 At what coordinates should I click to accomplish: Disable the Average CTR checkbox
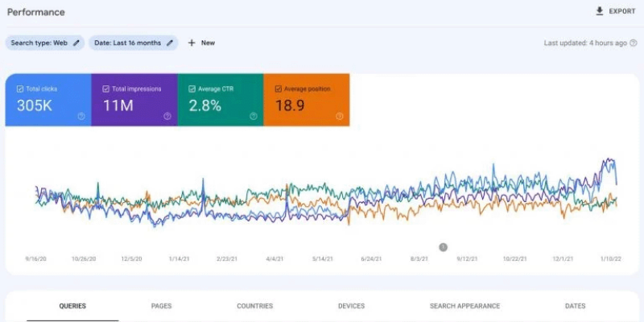click(x=192, y=89)
